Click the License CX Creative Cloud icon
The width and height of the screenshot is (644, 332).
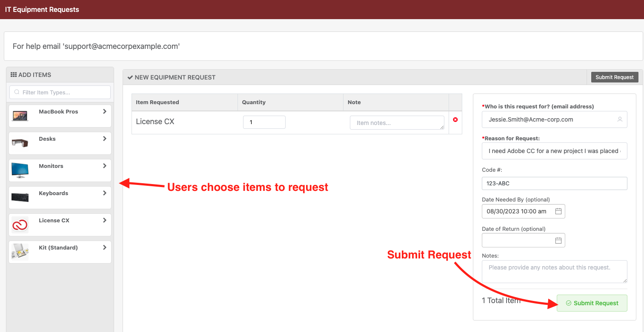pyautogui.click(x=20, y=224)
